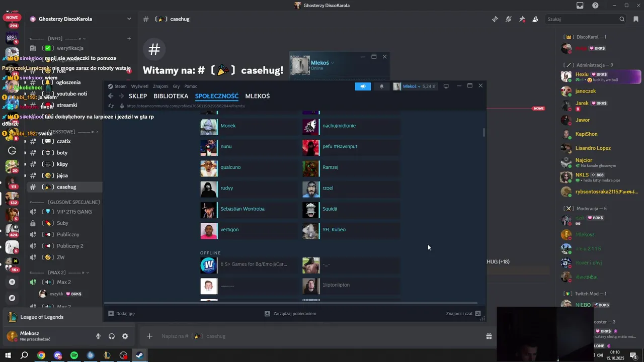Open Discord threads icon in header

pyautogui.click(x=495, y=19)
